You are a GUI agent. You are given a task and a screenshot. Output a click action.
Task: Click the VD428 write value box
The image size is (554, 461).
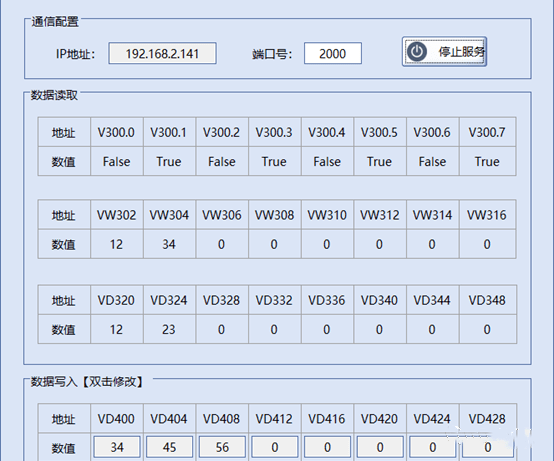(x=488, y=447)
